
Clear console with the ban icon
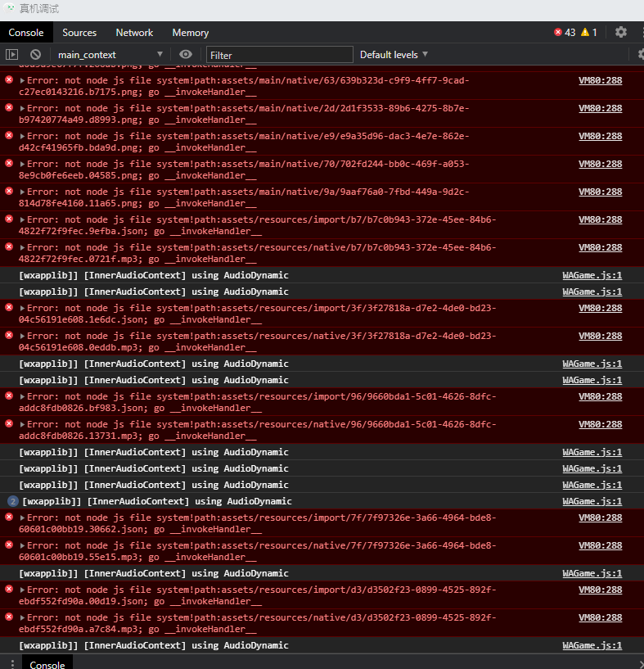click(x=35, y=55)
